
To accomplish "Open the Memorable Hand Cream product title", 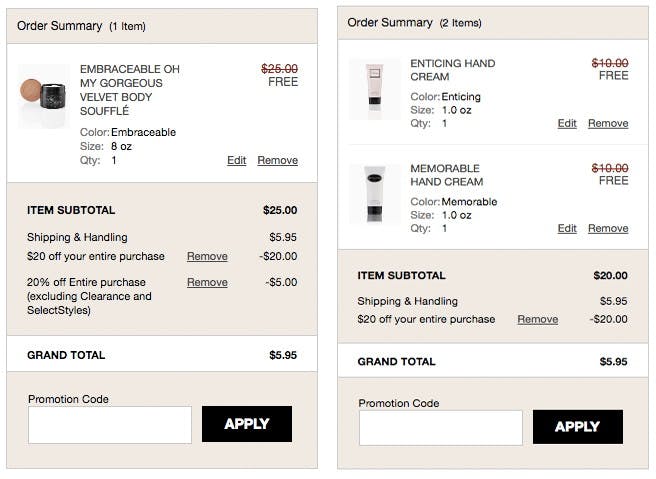I will 446,175.
